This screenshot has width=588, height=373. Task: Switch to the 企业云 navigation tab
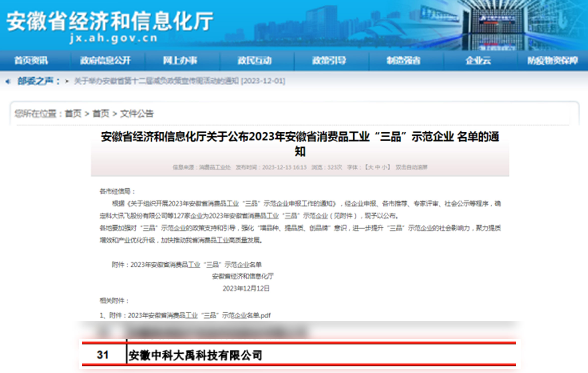478,60
